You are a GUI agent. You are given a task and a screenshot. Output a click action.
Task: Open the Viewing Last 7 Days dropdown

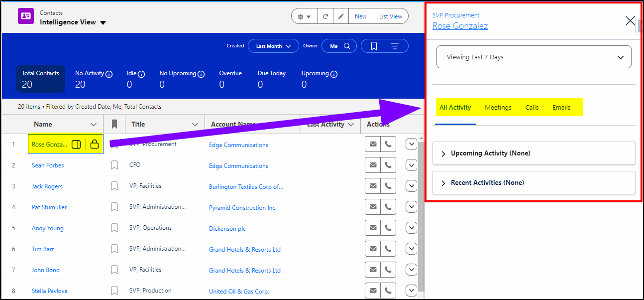[534, 57]
